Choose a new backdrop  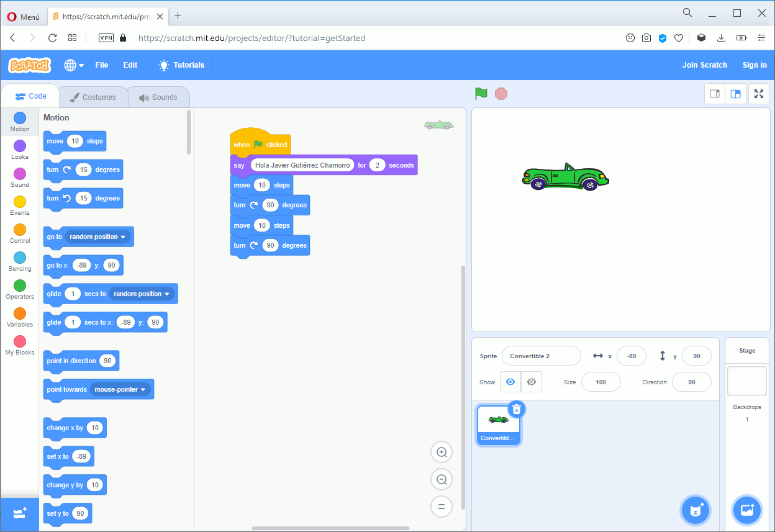[x=747, y=510]
